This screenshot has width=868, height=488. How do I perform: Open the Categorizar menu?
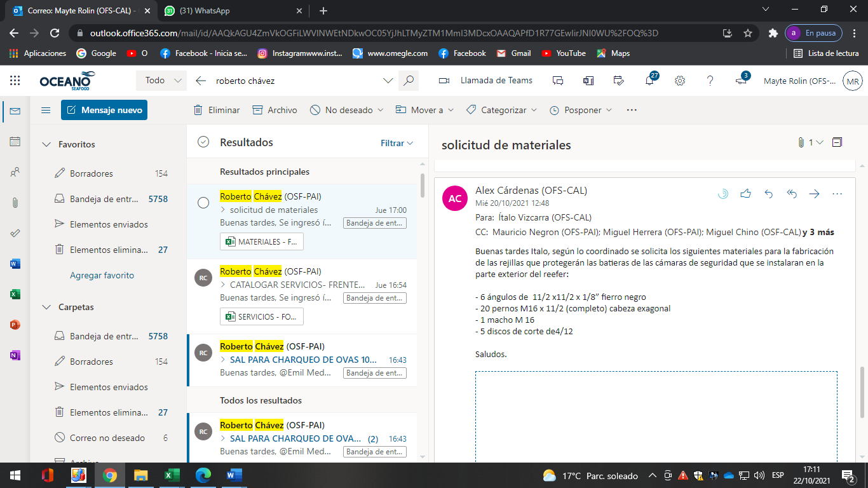pyautogui.click(x=501, y=110)
